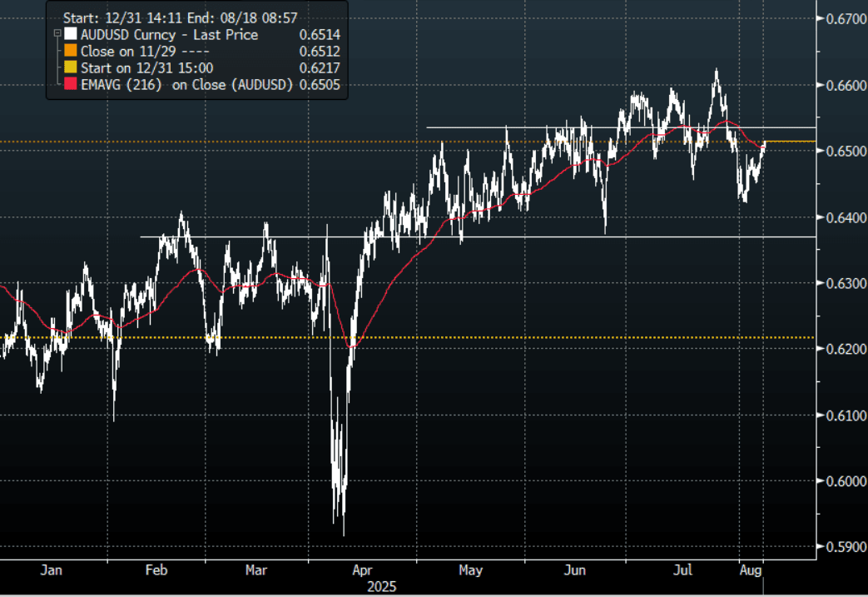Click the Apr month label on the time axis

click(361, 570)
